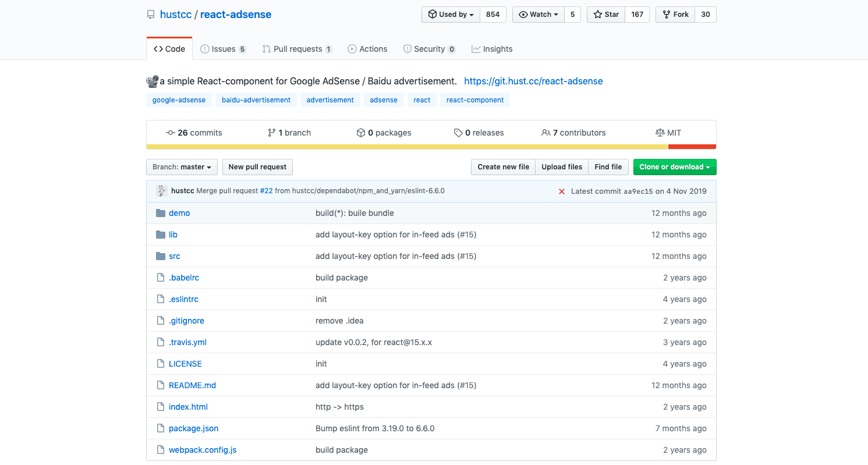Click the MIT license scale icon
Screen dimensions: 868x465
tap(660, 133)
